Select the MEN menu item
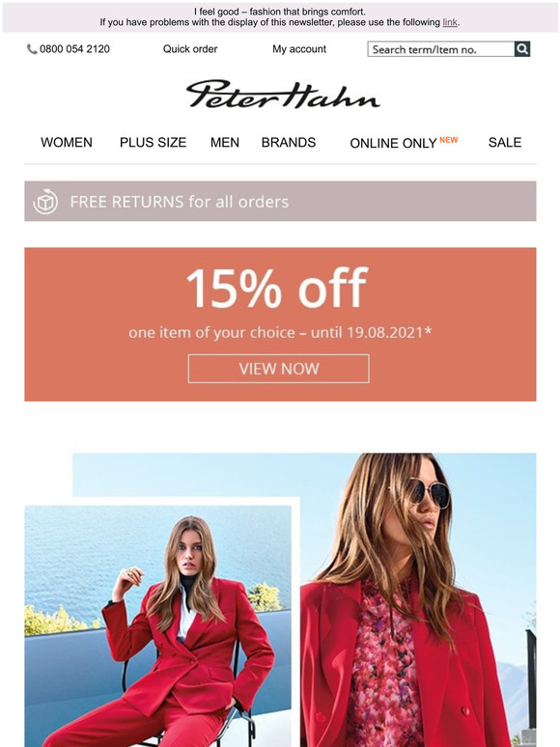The image size is (560, 747). pyautogui.click(x=225, y=143)
